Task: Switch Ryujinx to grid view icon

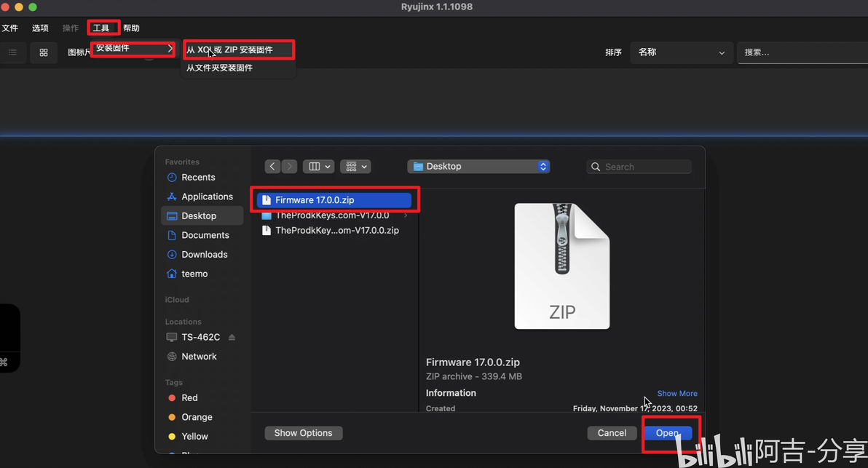Action: (x=44, y=52)
